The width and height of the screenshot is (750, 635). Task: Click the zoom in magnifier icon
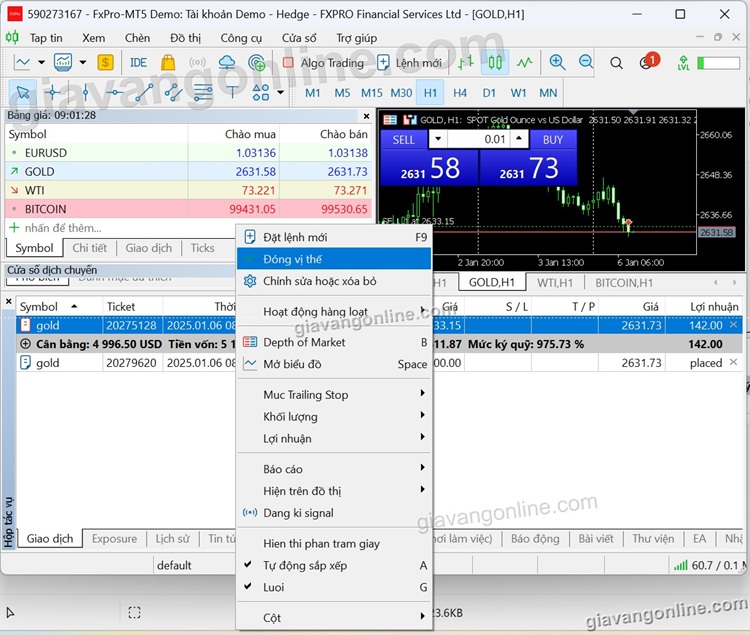(x=557, y=62)
